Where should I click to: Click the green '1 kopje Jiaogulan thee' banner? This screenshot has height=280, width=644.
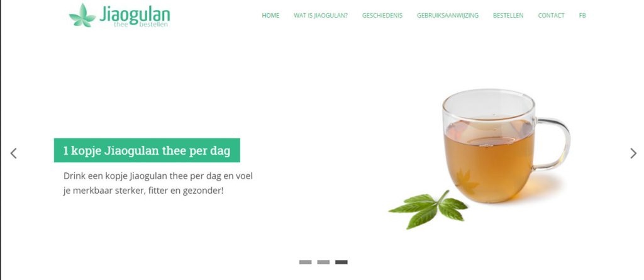pos(147,150)
